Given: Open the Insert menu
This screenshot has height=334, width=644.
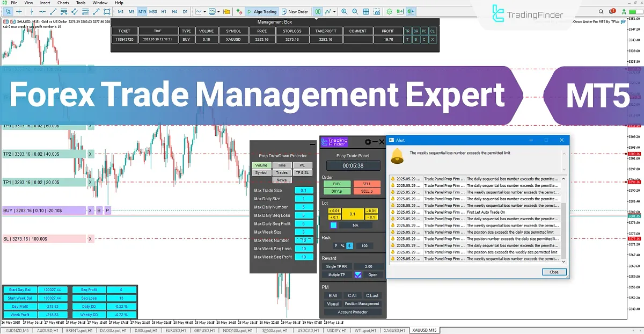Looking at the screenshot, I should click(x=45, y=3).
